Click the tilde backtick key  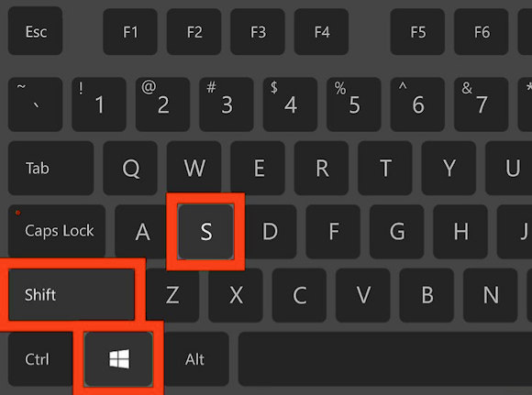[x=35, y=104]
